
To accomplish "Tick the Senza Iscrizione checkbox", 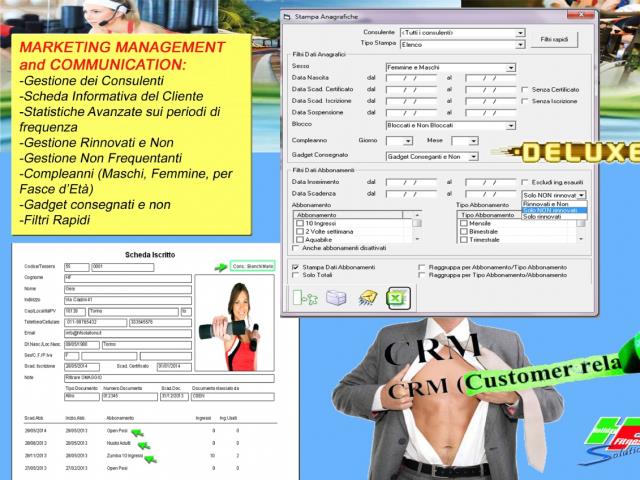I will 525,101.
